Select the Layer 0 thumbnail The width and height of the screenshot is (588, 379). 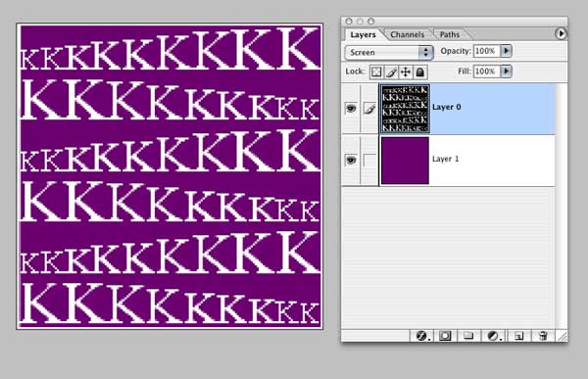click(405, 109)
